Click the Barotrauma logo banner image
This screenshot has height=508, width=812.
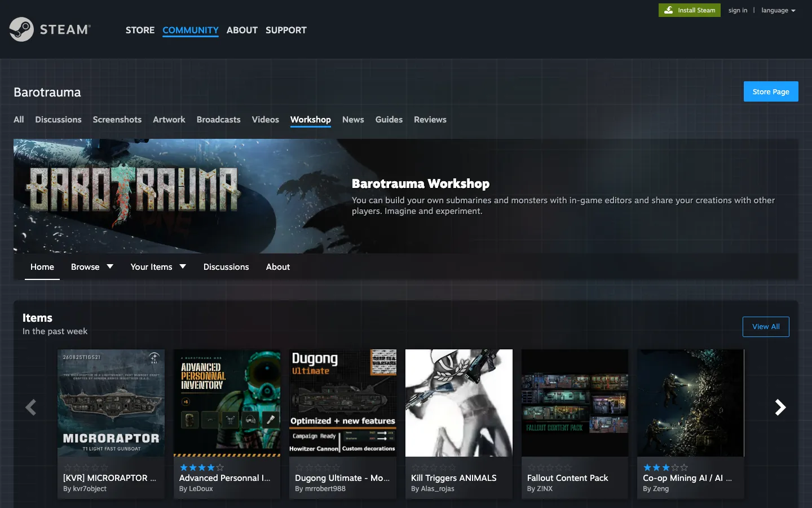133,195
